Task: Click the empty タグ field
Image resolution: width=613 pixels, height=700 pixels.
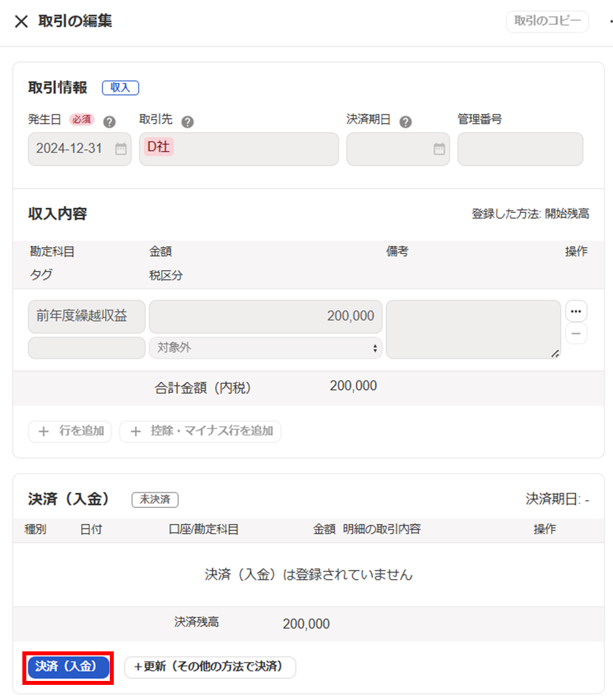Action: pos(86,348)
